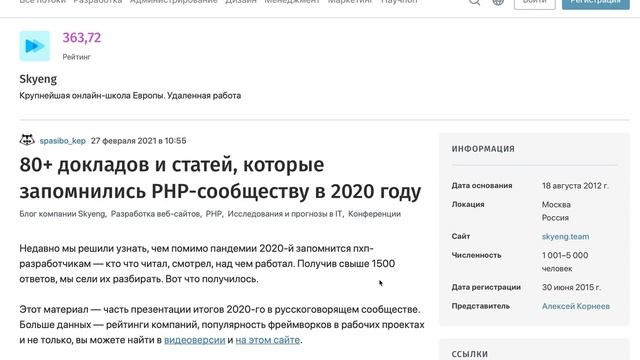This screenshot has width=640, height=360.
Task: Open the Конференции hub link
Action: (374, 214)
